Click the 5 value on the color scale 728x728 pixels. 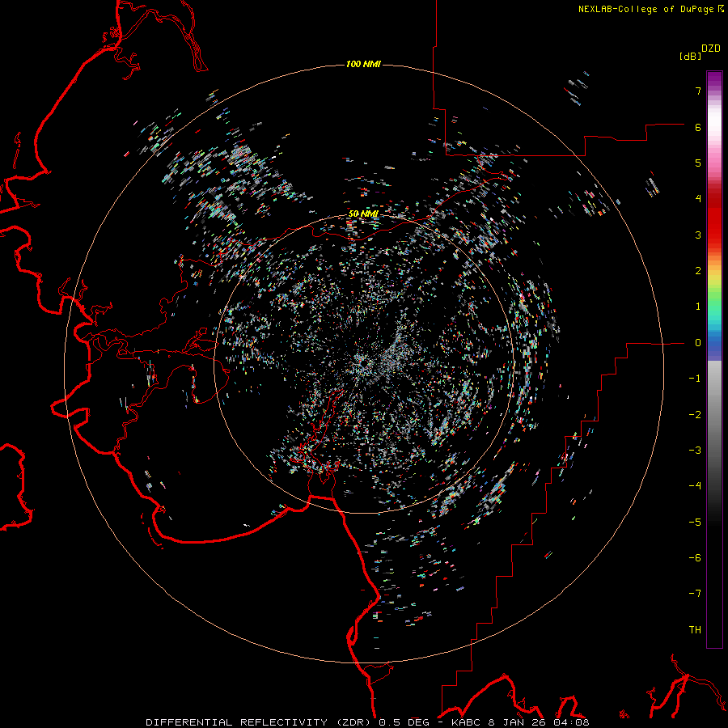698,163
